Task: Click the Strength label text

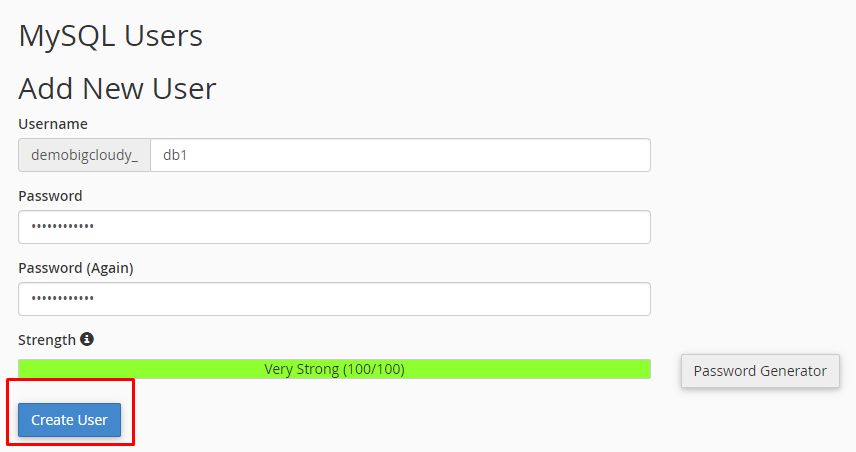Action: [x=47, y=340]
